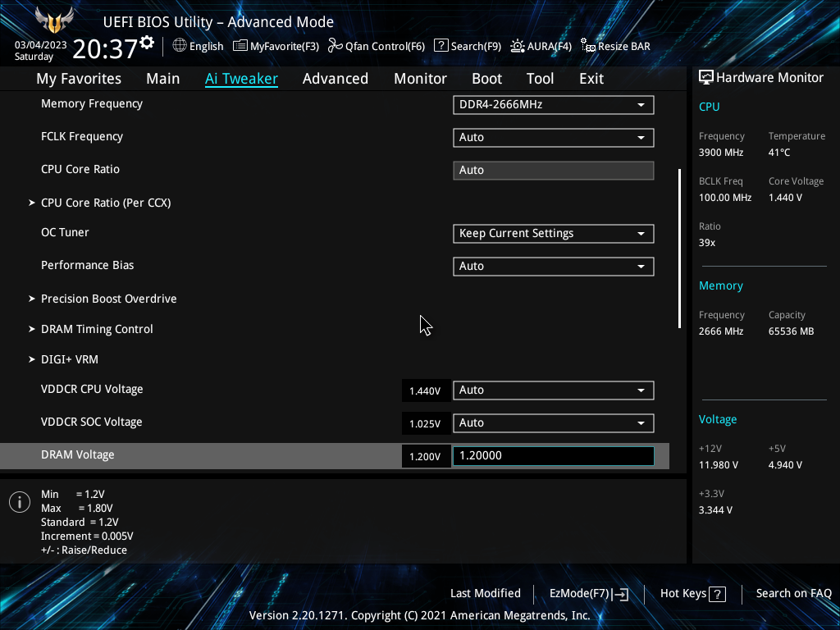840x630 pixels.
Task: Click the 3900 MHz CPU frequency value
Action: coord(721,153)
